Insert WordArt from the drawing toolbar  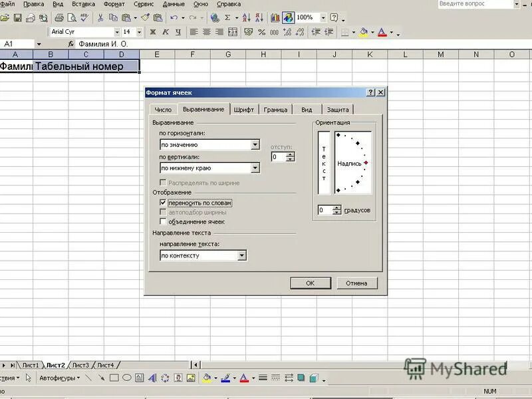coord(152,378)
